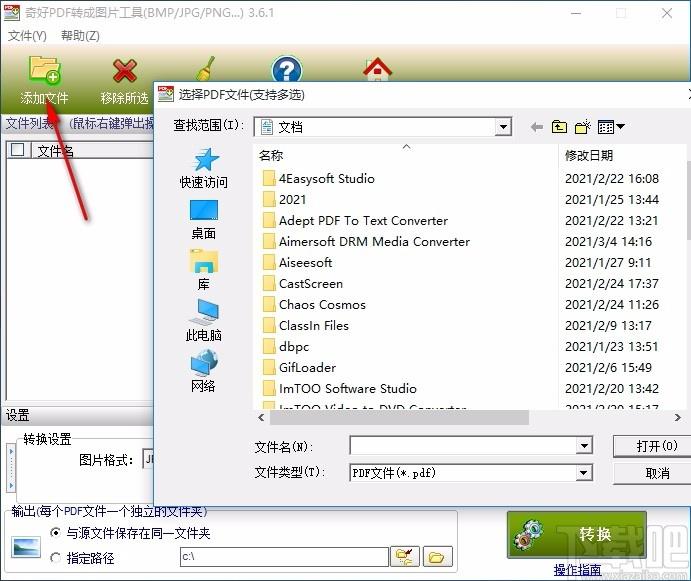Select Quick Access in the places bar
Viewport: 691px width, 581px height.
coord(204,168)
